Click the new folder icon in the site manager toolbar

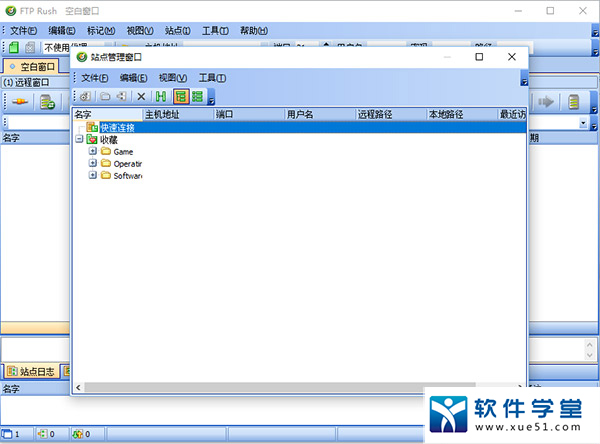(105, 96)
